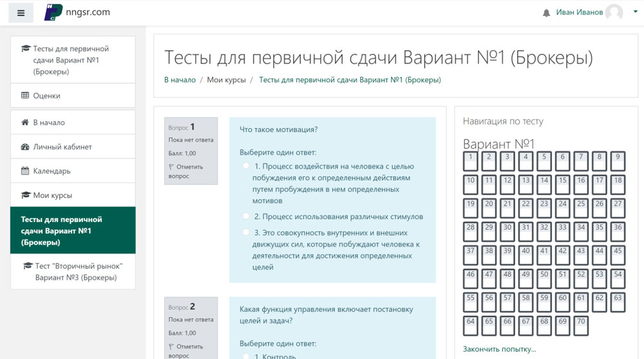Screen dimensions: 644x359
Task: Click the Вариант №1 navigation heading
Action: click(498, 144)
